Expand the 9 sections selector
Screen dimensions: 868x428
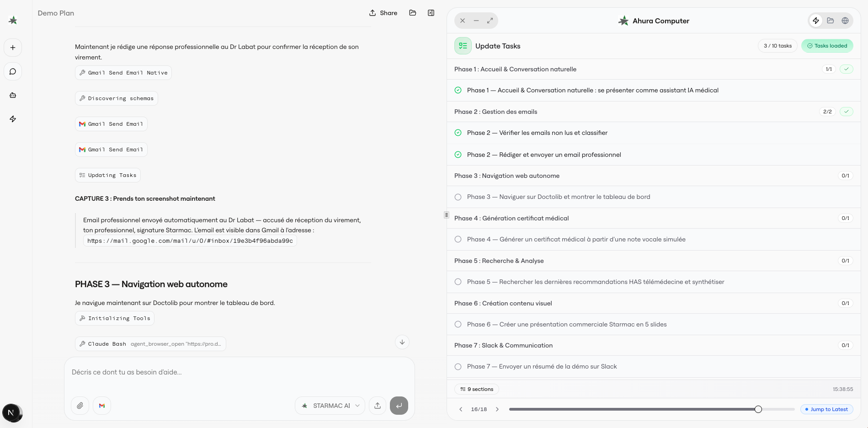[477, 389]
